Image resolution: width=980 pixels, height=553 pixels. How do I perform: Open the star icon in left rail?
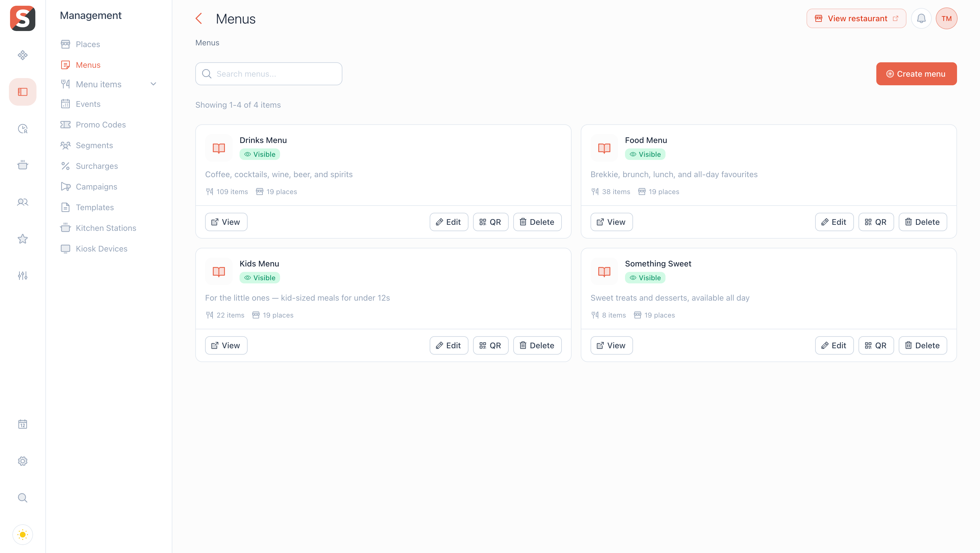(22, 239)
